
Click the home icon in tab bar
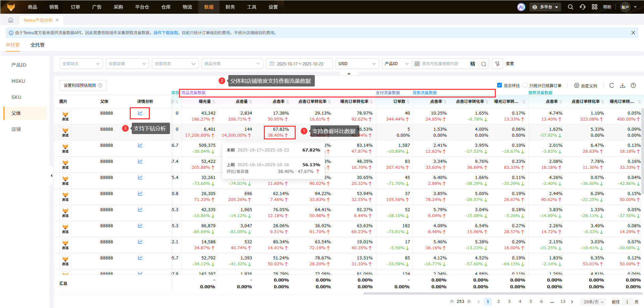(x=11, y=20)
